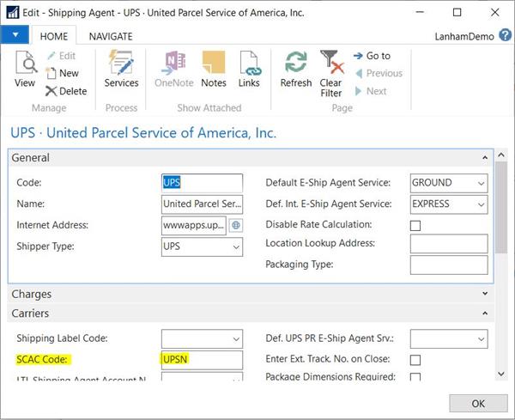This screenshot has height=420, width=515.
Task: Go to the Next record
Action: (371, 91)
